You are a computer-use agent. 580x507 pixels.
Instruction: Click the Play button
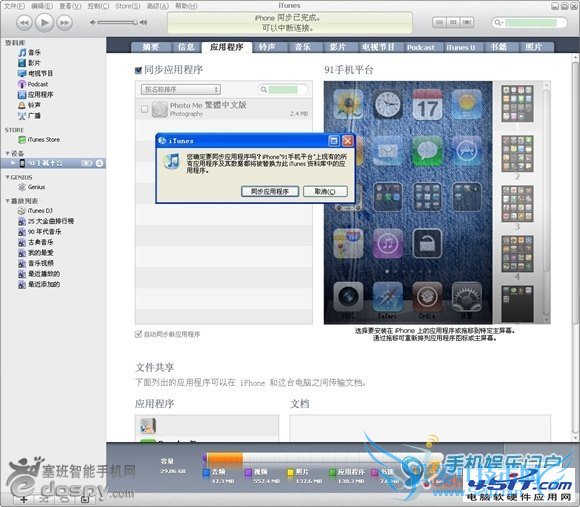pyautogui.click(x=44, y=23)
